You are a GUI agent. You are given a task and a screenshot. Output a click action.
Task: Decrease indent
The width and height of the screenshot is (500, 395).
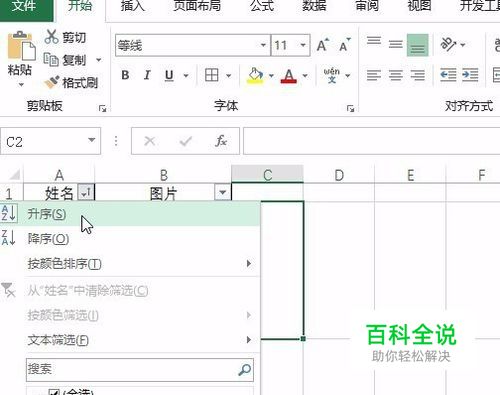pyautogui.click(x=448, y=75)
